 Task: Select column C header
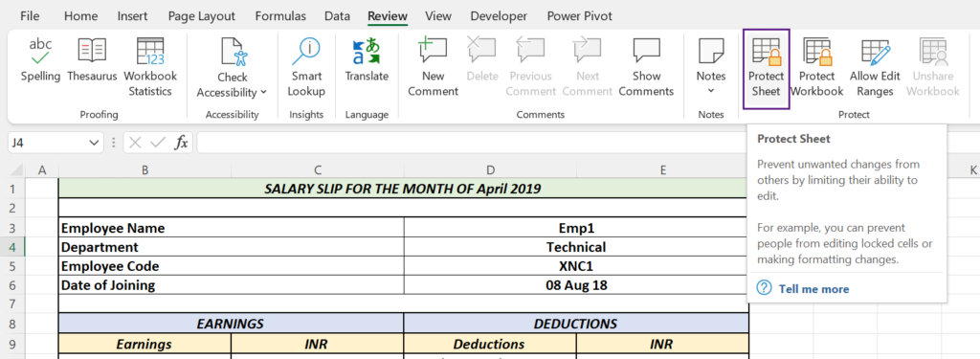318,170
